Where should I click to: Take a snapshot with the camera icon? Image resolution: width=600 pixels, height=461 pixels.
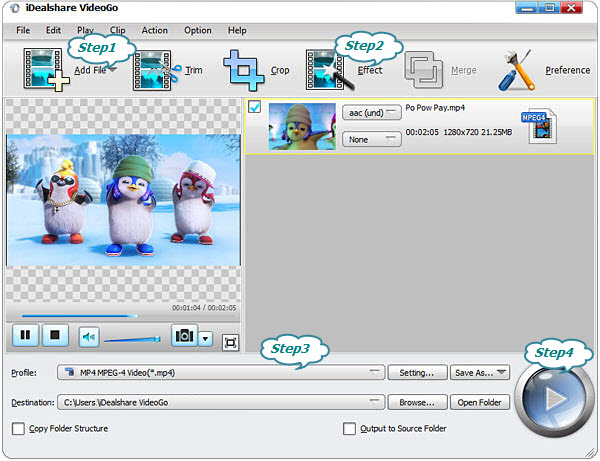[x=184, y=336]
